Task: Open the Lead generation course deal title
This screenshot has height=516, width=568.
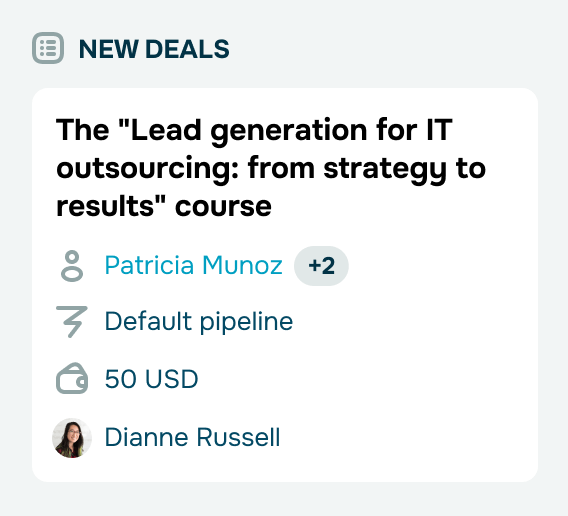Action: point(271,168)
